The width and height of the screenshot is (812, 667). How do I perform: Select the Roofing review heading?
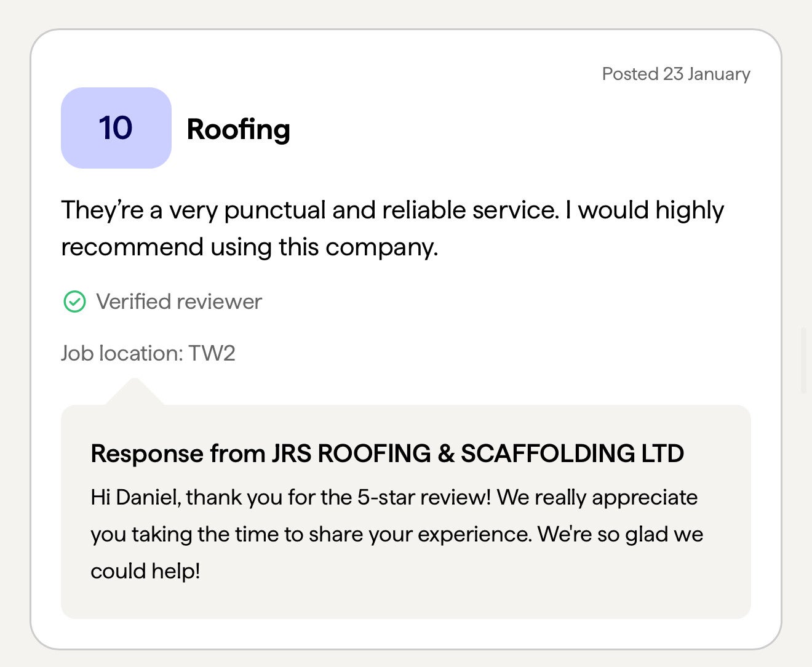pyautogui.click(x=238, y=129)
